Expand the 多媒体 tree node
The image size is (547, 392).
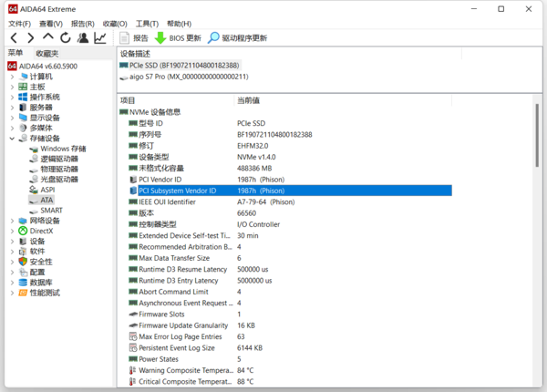pos(12,128)
